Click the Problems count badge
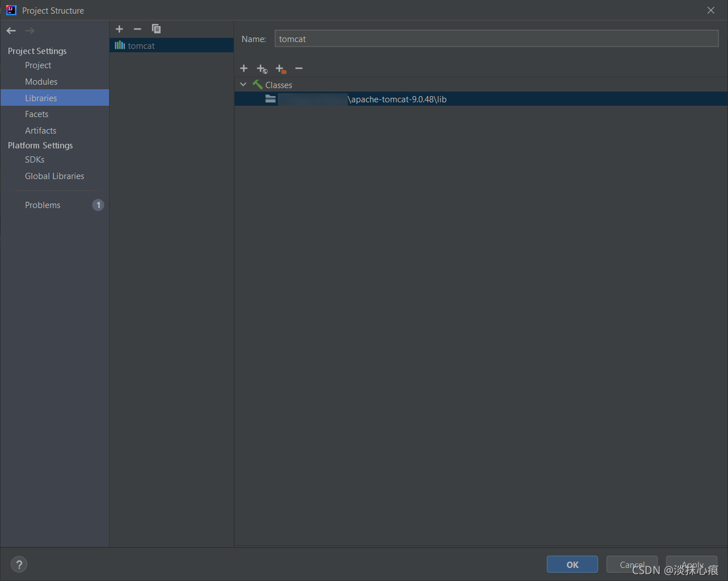Viewport: 728px width, 581px height. [98, 205]
